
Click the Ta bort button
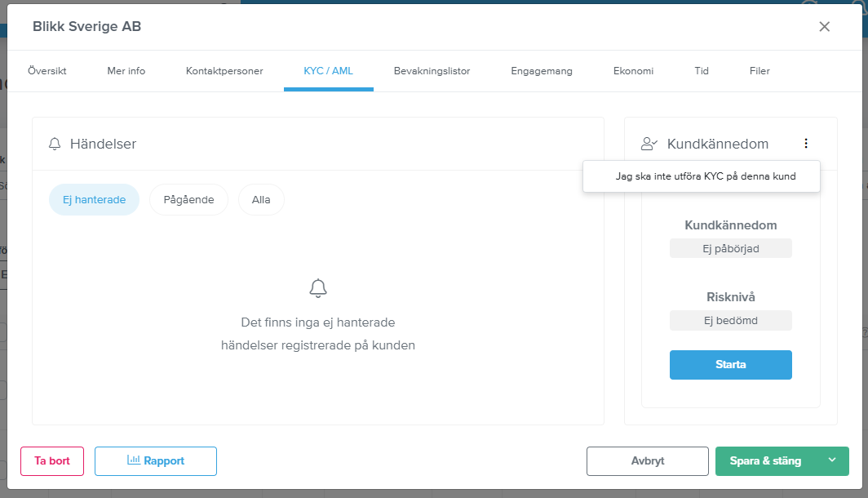tap(52, 461)
